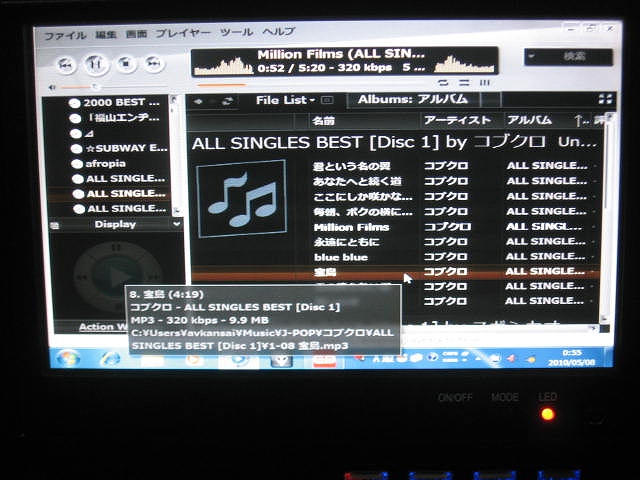This screenshot has height=480, width=640.
Task: Toggle the shuffle icon below track display
Action: tap(441, 82)
